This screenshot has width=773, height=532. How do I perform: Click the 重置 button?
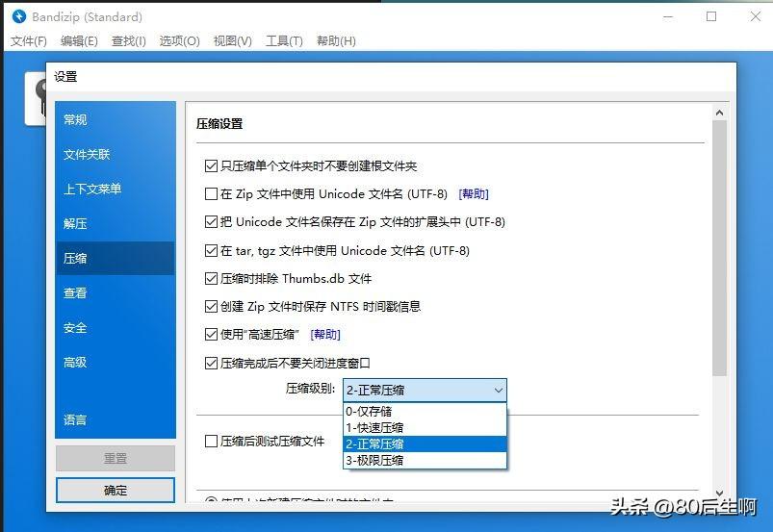tap(116, 459)
